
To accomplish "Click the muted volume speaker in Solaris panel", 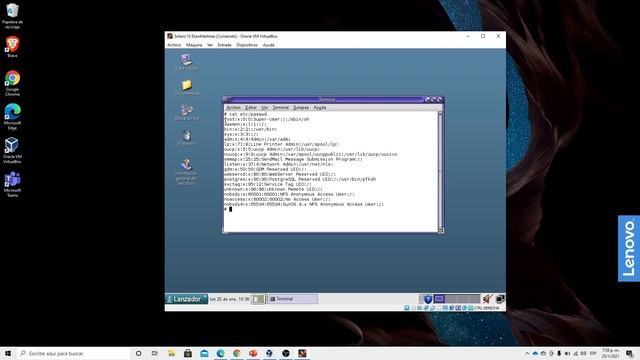I will 488,299.
